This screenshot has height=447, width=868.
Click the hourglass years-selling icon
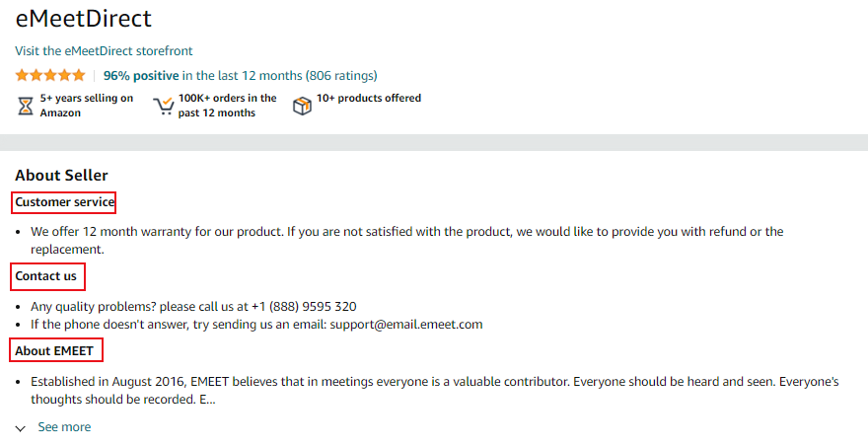(26, 106)
